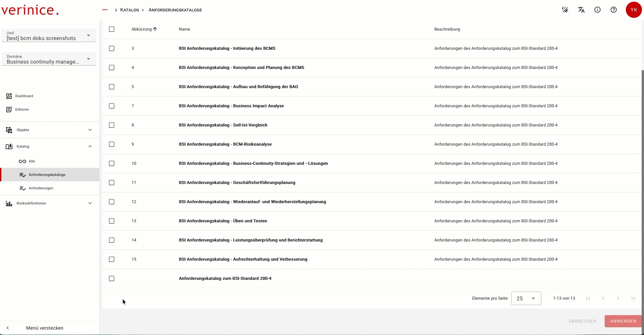Toggle the select-all header checkbox
Viewport: 644px width, 335px height.
point(112,29)
